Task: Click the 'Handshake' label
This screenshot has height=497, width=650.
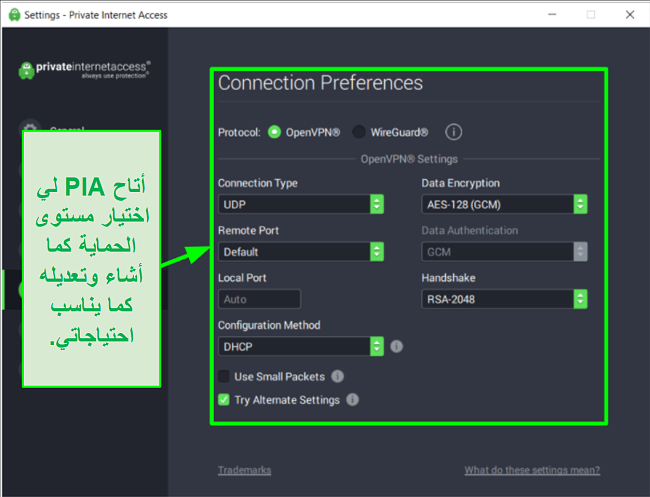Action: tap(449, 278)
